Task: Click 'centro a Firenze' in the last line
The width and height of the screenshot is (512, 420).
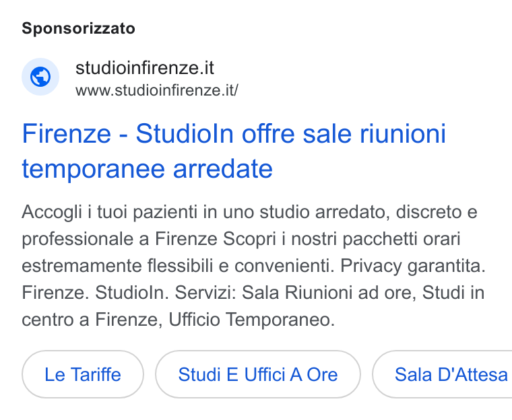Action: tap(90, 319)
